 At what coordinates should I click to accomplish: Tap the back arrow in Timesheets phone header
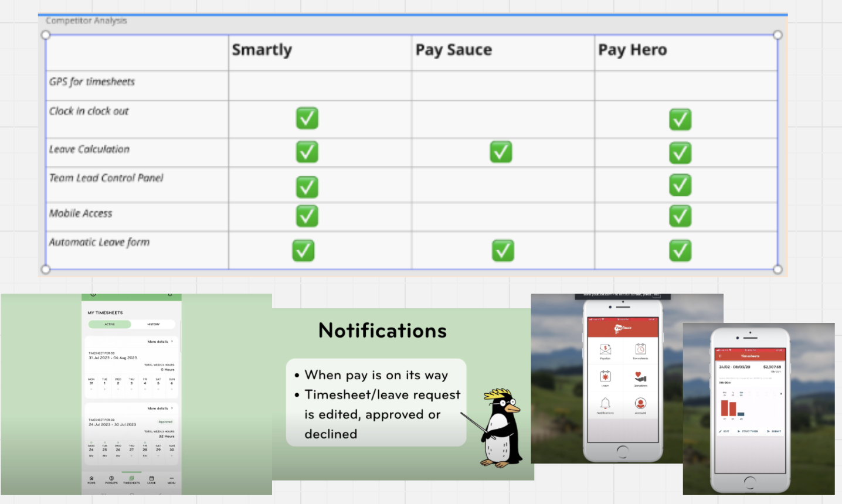point(720,356)
